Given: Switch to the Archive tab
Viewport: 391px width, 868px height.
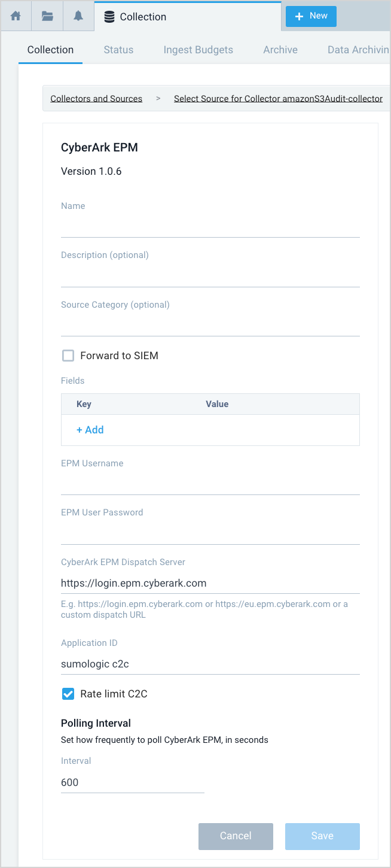Looking at the screenshot, I should (280, 50).
